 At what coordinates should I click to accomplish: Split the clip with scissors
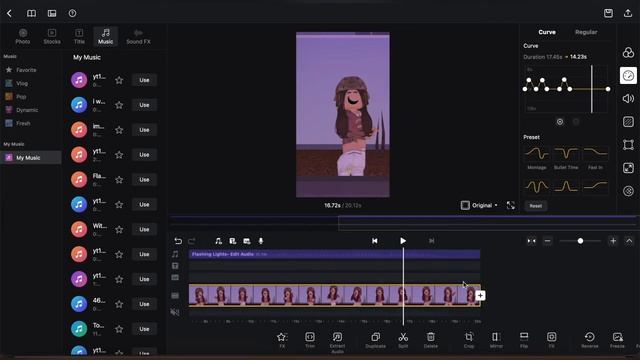click(403, 340)
